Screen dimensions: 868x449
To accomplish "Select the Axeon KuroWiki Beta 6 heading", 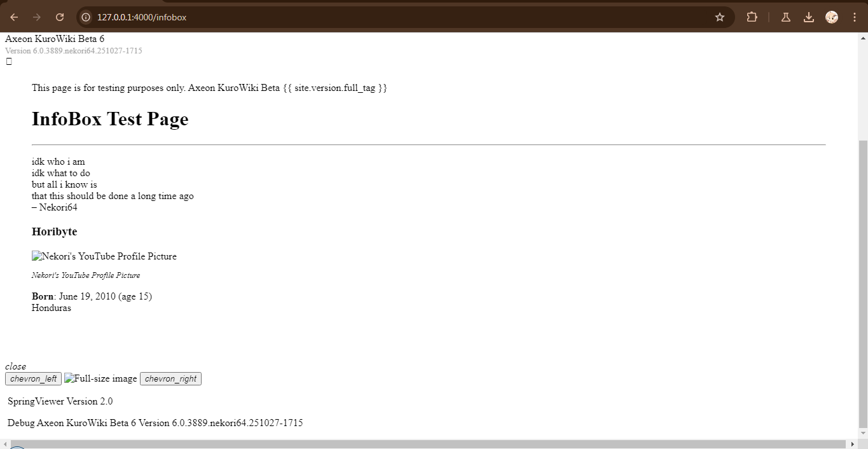I will click(54, 39).
